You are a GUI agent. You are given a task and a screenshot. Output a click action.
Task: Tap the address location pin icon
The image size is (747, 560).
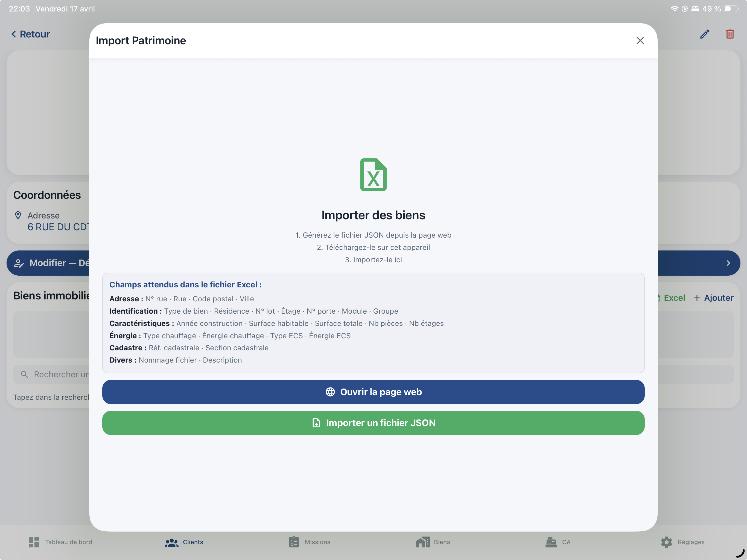click(18, 215)
